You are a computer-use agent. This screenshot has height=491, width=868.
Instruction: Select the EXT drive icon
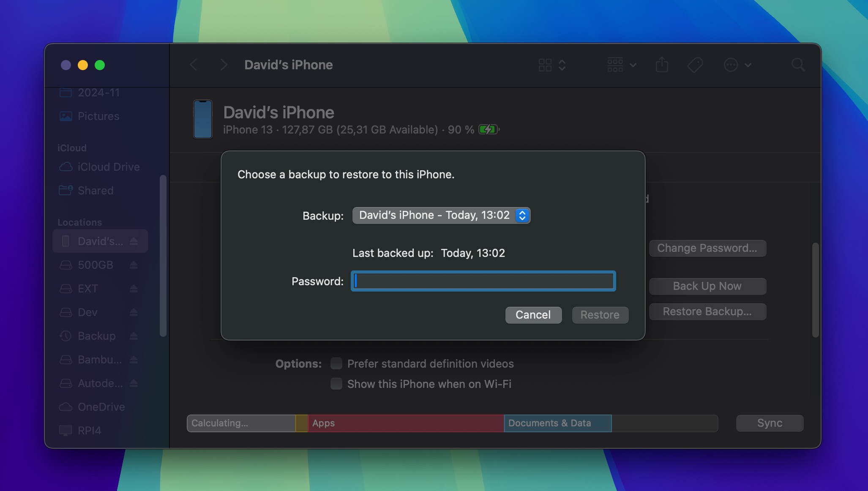coord(66,289)
